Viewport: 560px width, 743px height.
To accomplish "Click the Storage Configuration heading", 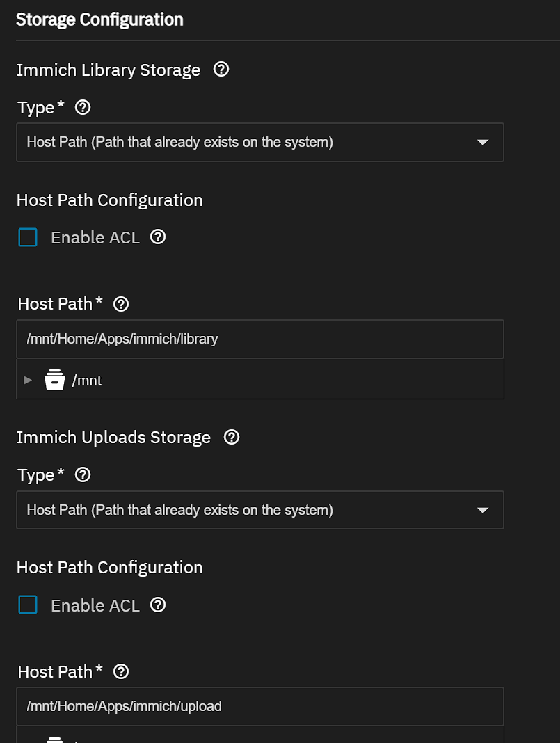I will pyautogui.click(x=99, y=20).
